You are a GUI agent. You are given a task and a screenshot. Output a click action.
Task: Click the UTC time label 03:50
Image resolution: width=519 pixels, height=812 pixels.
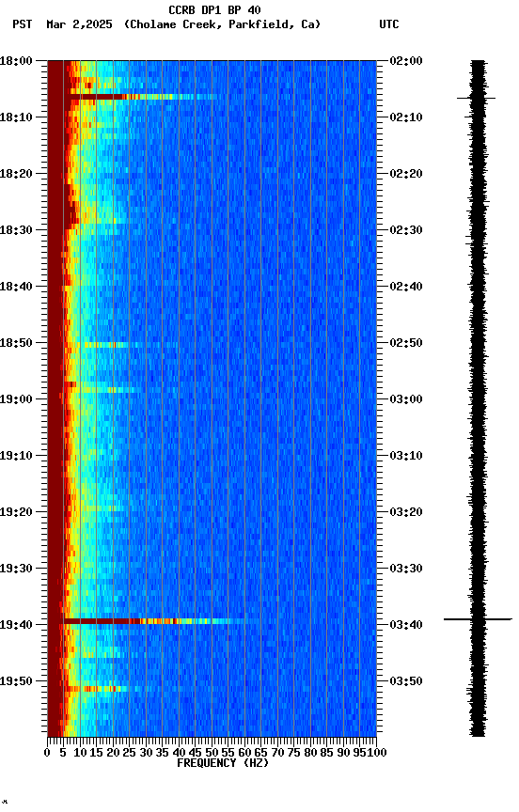[x=406, y=681]
